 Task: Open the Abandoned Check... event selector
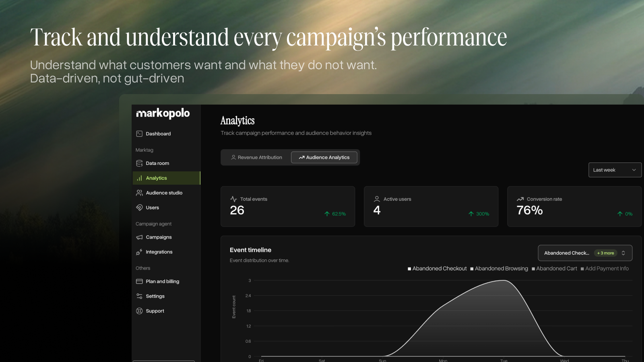click(x=585, y=253)
